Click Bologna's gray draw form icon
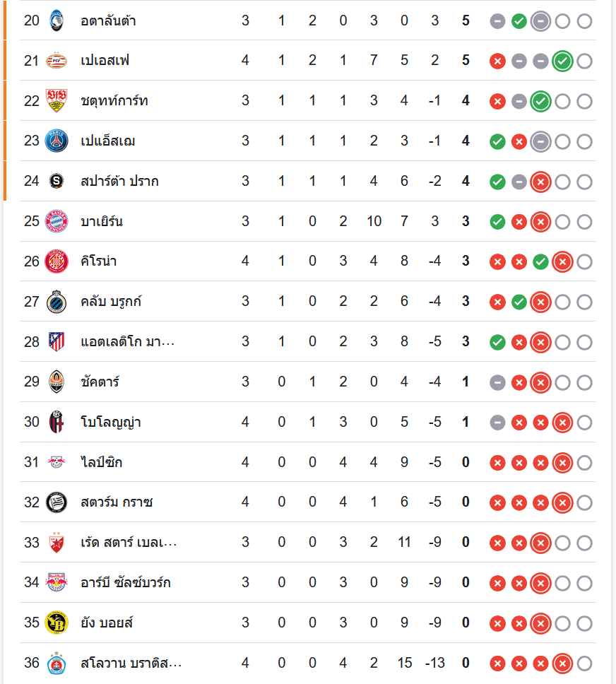Image resolution: width=616 pixels, height=684 pixels. click(497, 423)
